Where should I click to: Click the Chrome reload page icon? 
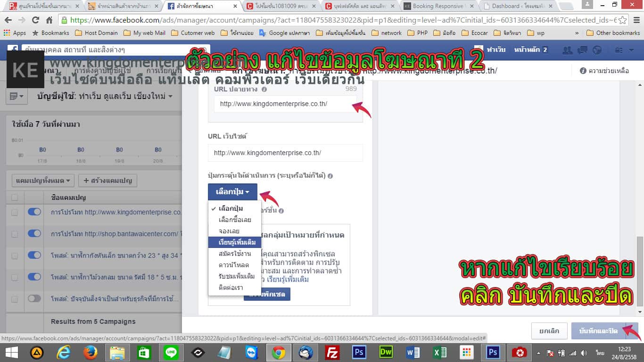pos(35,20)
